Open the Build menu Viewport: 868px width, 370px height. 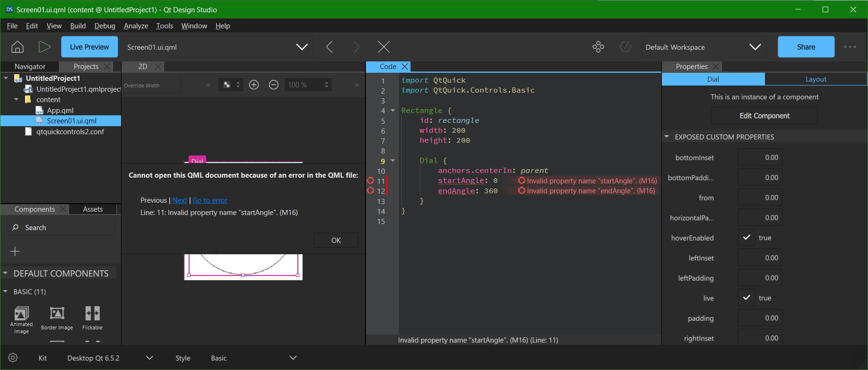pos(78,26)
